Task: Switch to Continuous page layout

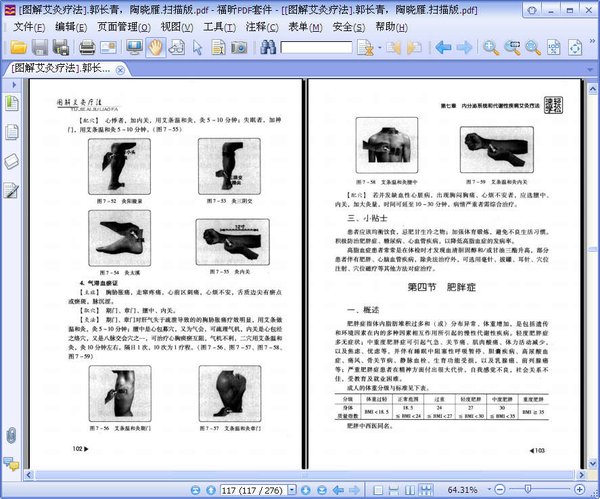Action: (x=394, y=490)
